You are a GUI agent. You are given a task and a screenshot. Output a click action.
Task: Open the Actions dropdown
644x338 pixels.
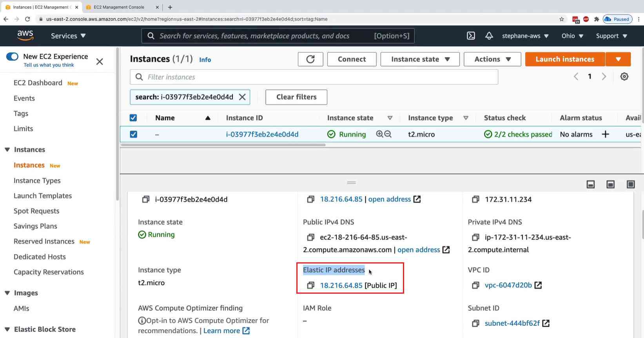[492, 59]
